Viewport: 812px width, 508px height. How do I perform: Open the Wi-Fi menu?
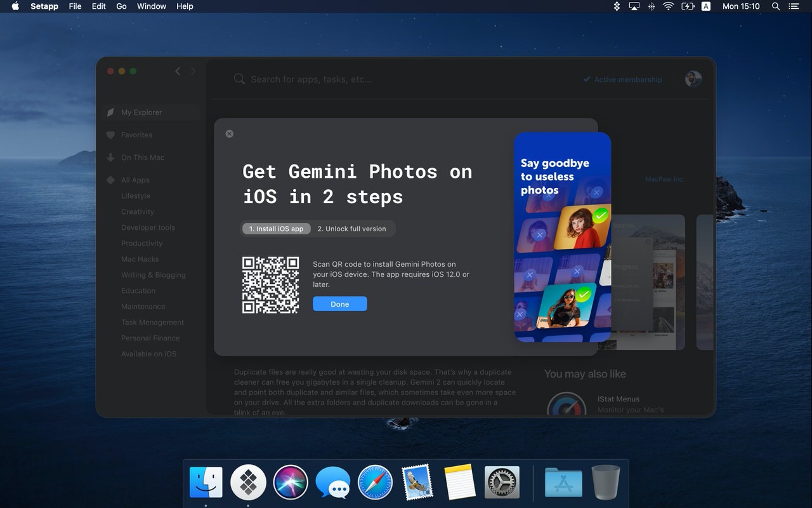[x=669, y=6]
